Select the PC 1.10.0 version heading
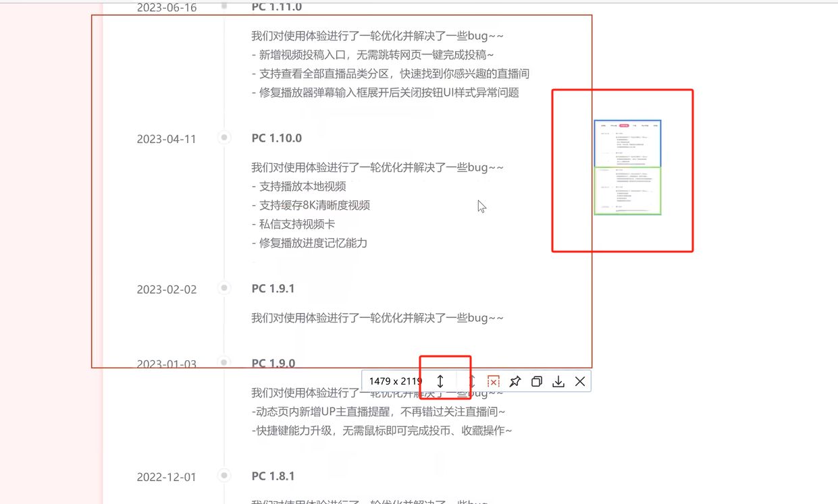The height and width of the screenshot is (504, 838). point(276,138)
